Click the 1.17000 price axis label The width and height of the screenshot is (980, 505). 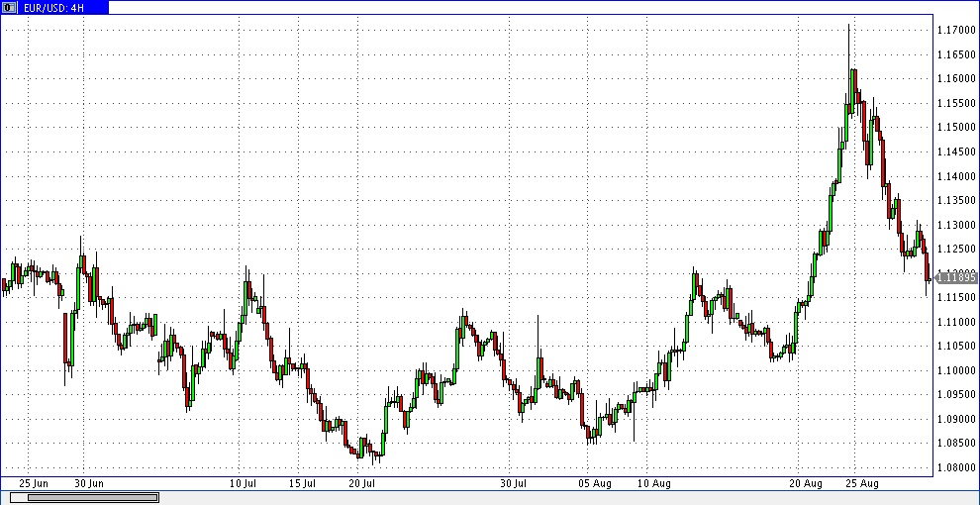pos(956,30)
